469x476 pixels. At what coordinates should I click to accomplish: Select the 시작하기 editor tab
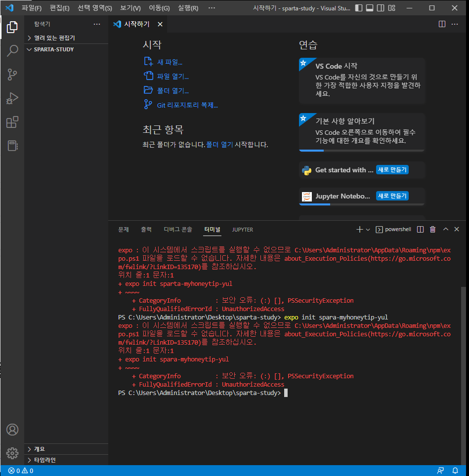click(x=137, y=24)
